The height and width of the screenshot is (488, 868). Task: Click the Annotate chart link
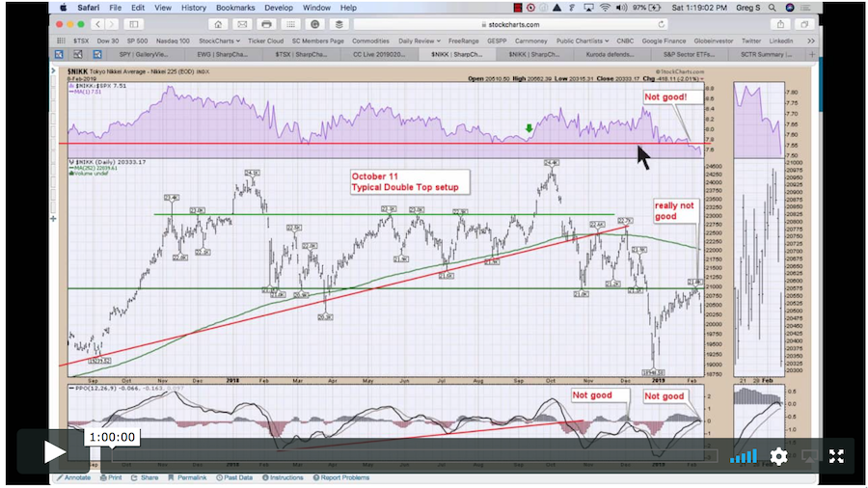[x=73, y=477]
